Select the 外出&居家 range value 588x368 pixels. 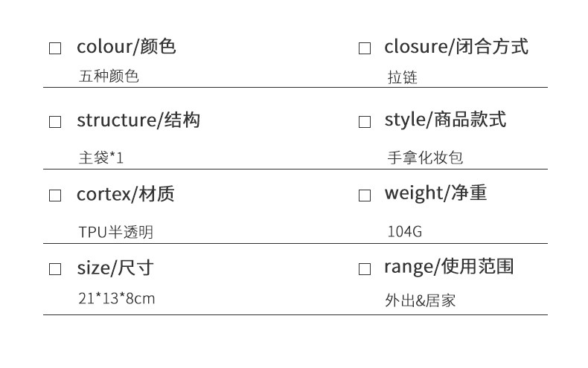[x=421, y=301]
